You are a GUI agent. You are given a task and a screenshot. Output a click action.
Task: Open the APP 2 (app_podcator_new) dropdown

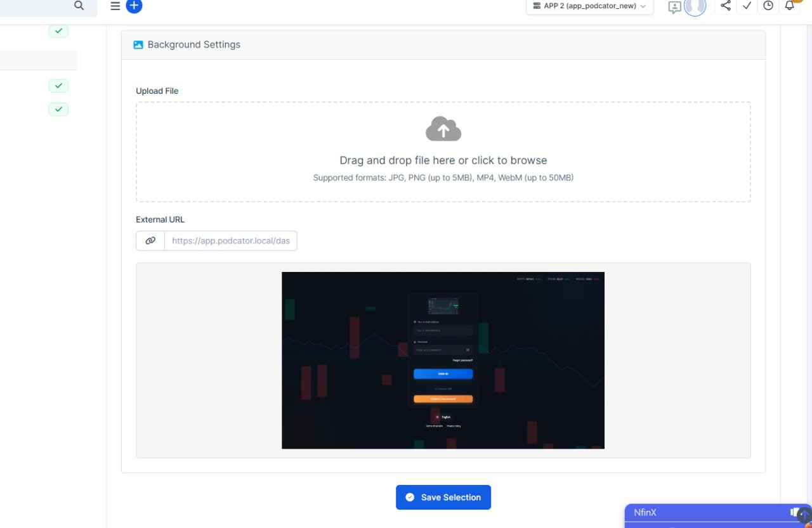589,6
